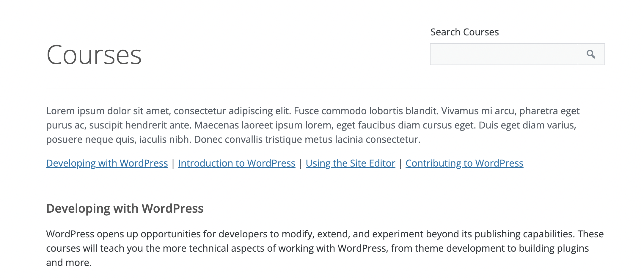Click the pipe separator before Contributing to WordPress
The image size is (644, 279).
[x=400, y=164]
